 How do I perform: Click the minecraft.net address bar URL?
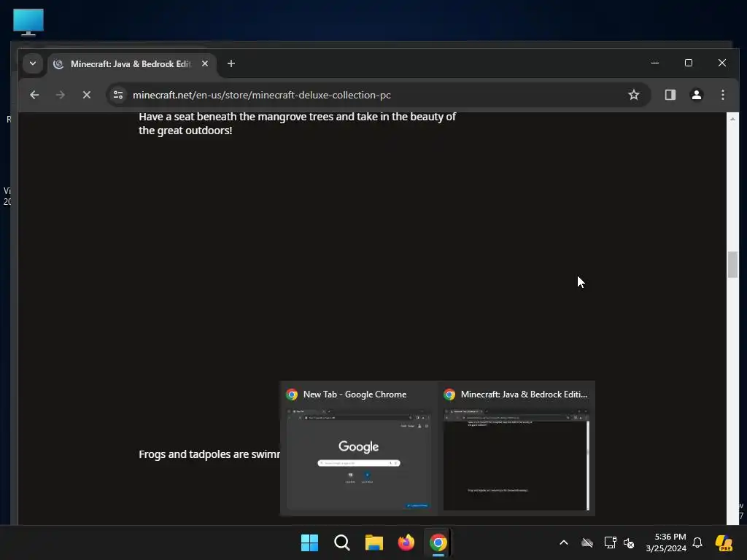(262, 95)
